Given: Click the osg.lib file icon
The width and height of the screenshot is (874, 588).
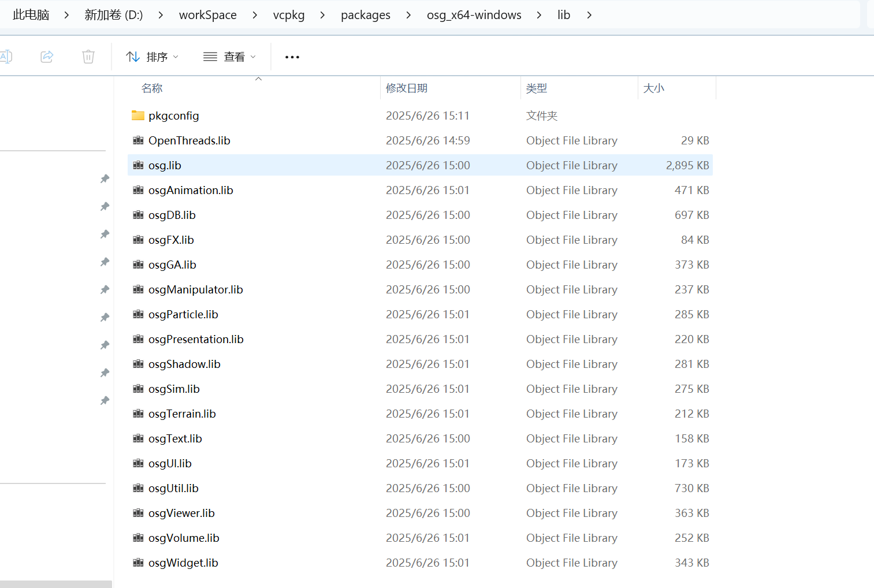Looking at the screenshot, I should pos(138,165).
